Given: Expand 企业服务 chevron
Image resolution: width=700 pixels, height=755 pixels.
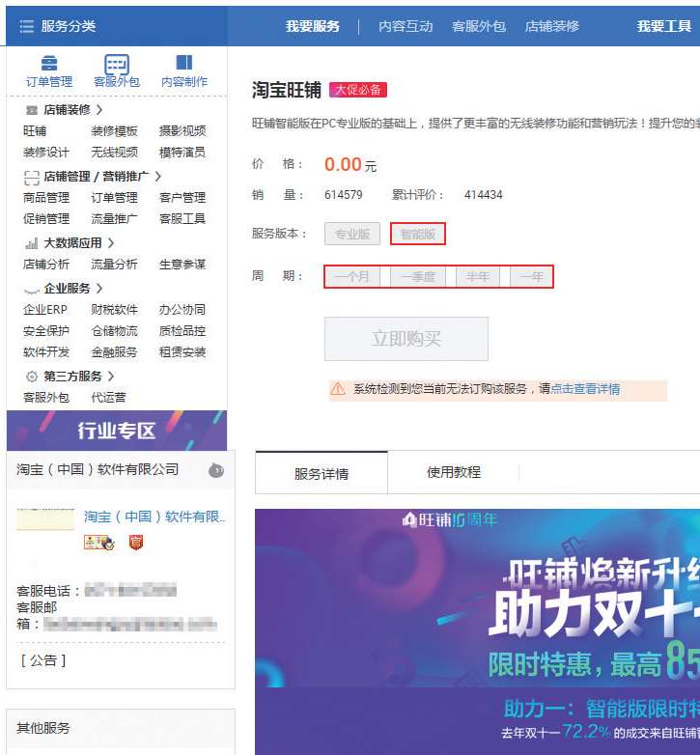Looking at the screenshot, I should [x=99, y=289].
